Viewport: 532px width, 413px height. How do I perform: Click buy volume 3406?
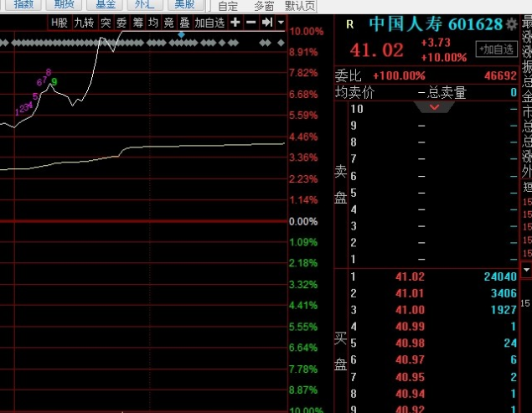(x=504, y=293)
